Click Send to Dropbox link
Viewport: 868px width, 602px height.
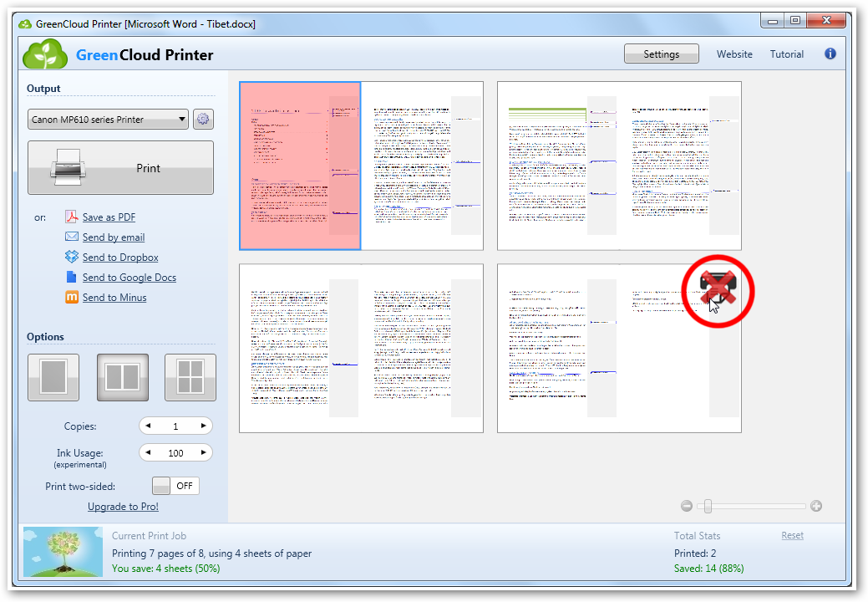120,257
